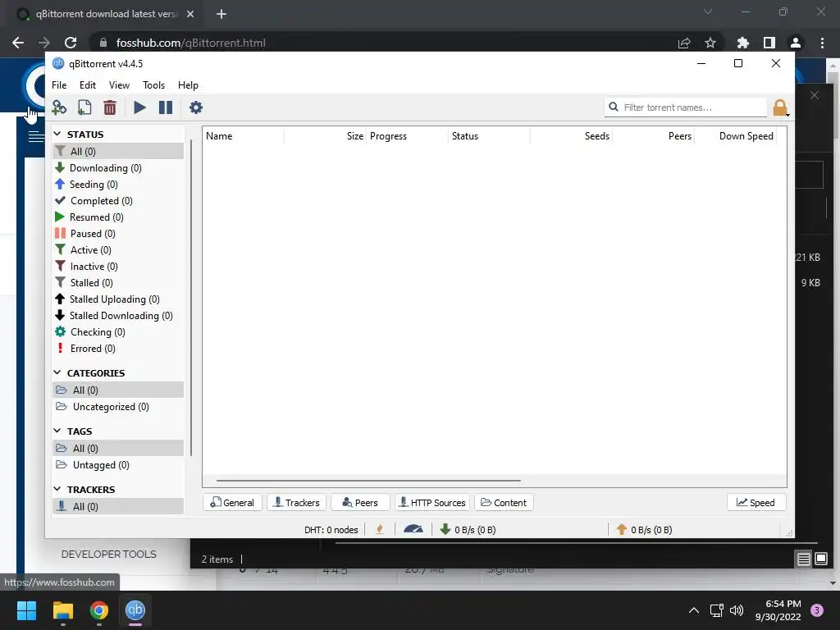Switch to the Trackers tab
840x630 pixels.
click(x=297, y=503)
